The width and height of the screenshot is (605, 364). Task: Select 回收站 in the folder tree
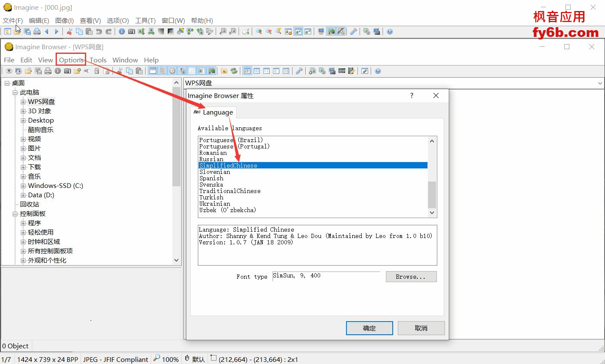click(x=29, y=204)
